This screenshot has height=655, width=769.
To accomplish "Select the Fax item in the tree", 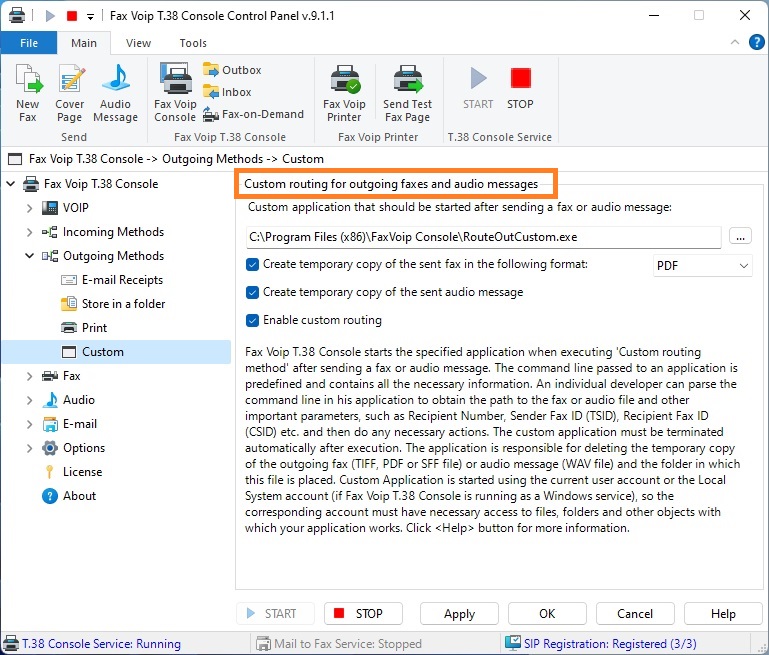I will (61, 376).
